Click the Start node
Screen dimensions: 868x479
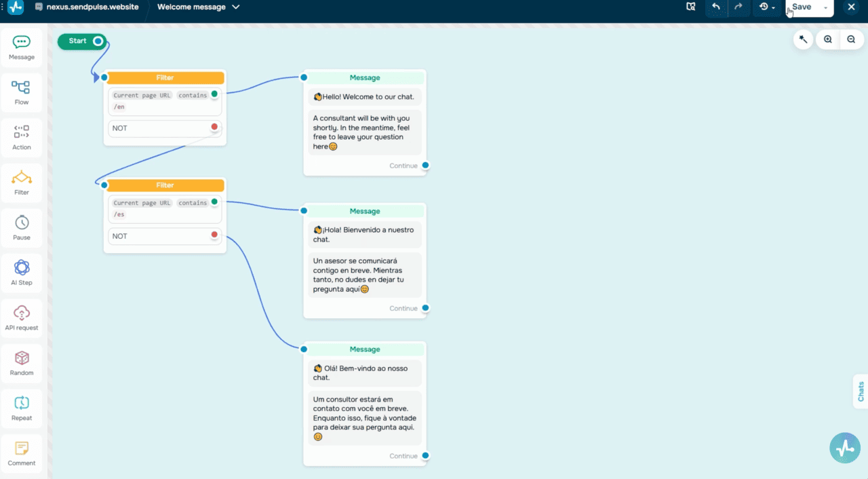[x=77, y=41]
